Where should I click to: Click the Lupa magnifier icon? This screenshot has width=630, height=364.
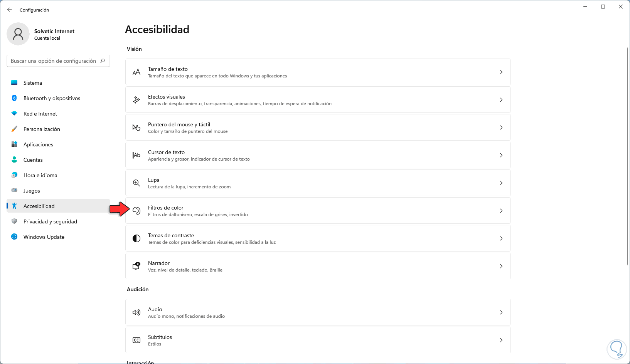(x=136, y=183)
